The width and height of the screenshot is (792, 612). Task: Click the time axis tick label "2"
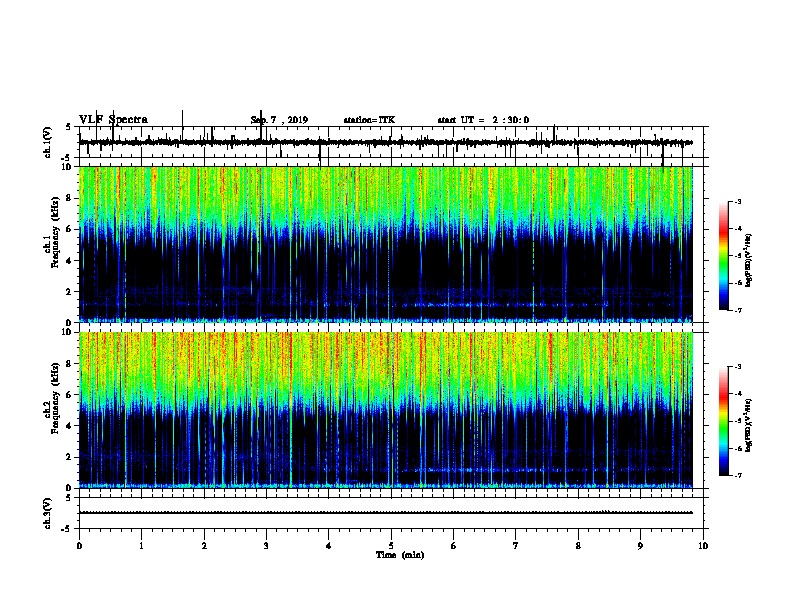coord(204,546)
